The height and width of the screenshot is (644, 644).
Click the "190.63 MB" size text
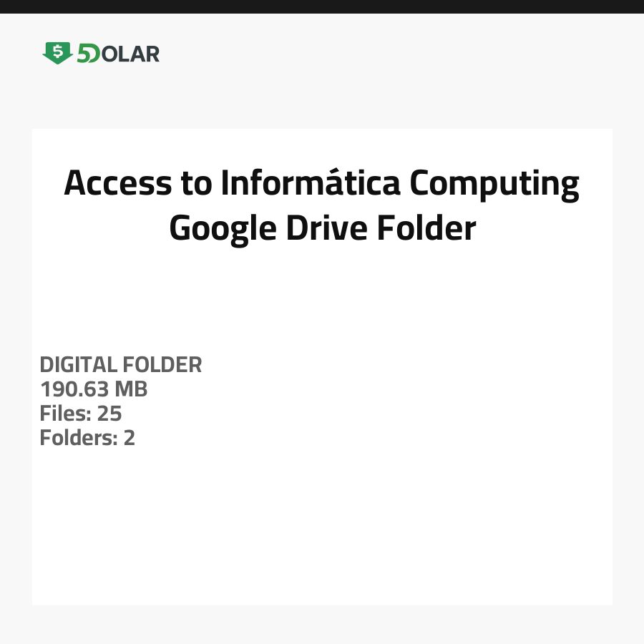94,389
